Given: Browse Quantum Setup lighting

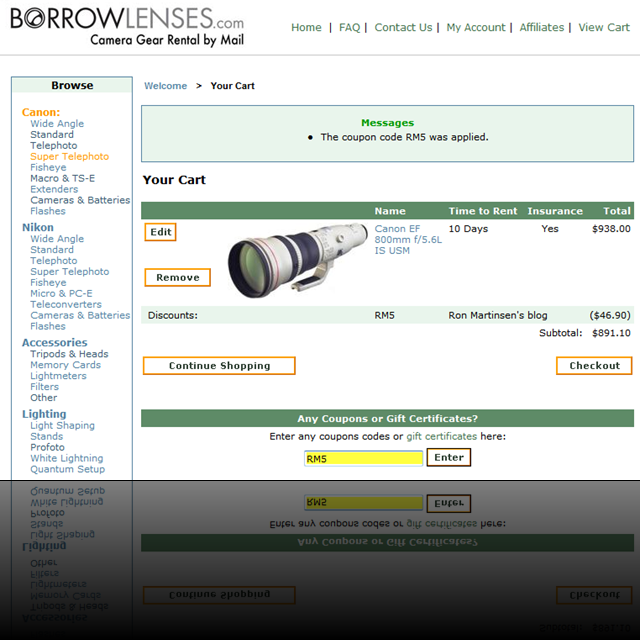Looking at the screenshot, I should click(67, 469).
